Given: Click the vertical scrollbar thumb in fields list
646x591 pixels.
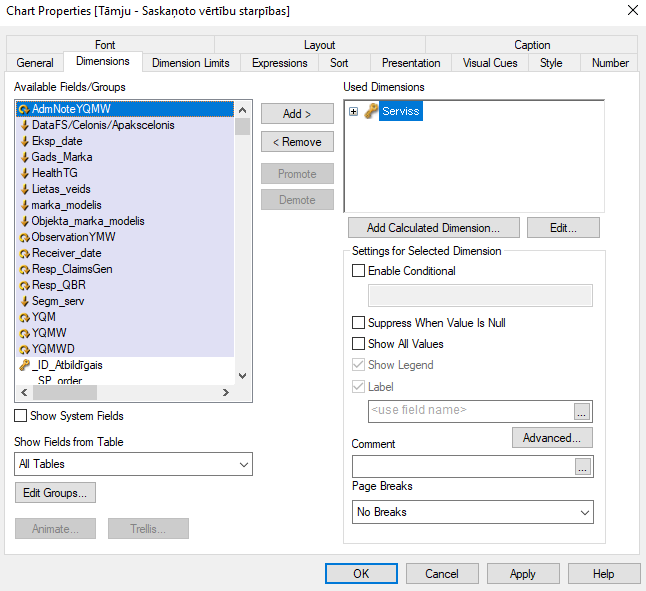Looking at the screenshot, I should 243,126.
